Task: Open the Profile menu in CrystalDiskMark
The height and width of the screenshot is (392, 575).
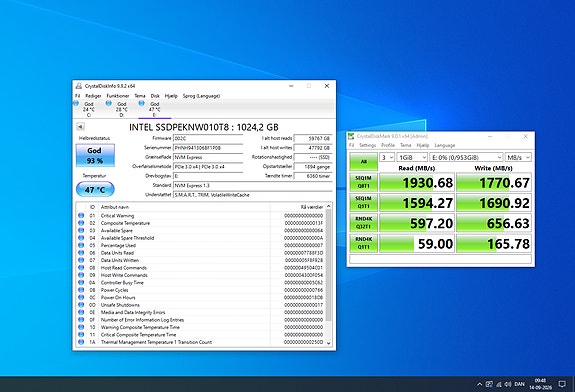Action: tap(388, 145)
